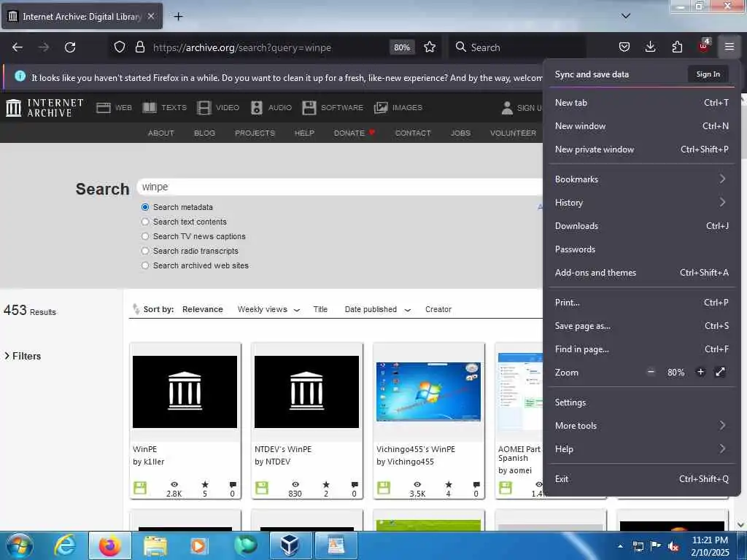Screen dimensions: 747x560
Task: Open the downloads panel arrow icon
Action: [650, 47]
